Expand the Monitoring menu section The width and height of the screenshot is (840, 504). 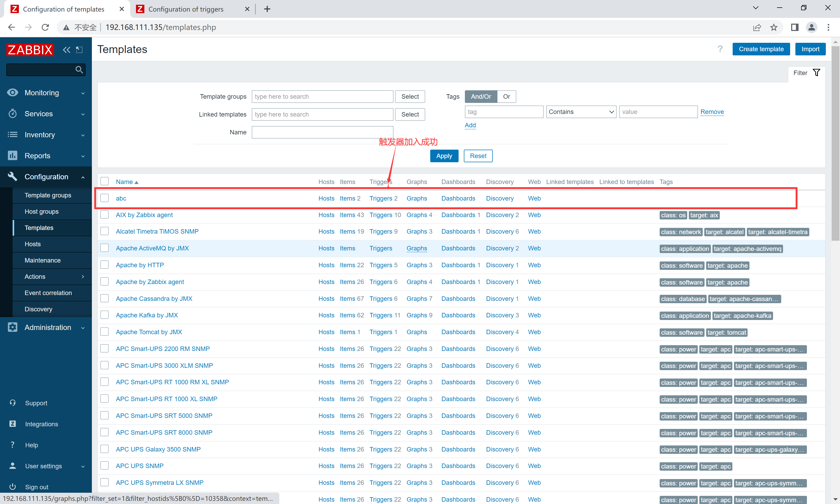pyautogui.click(x=83, y=93)
